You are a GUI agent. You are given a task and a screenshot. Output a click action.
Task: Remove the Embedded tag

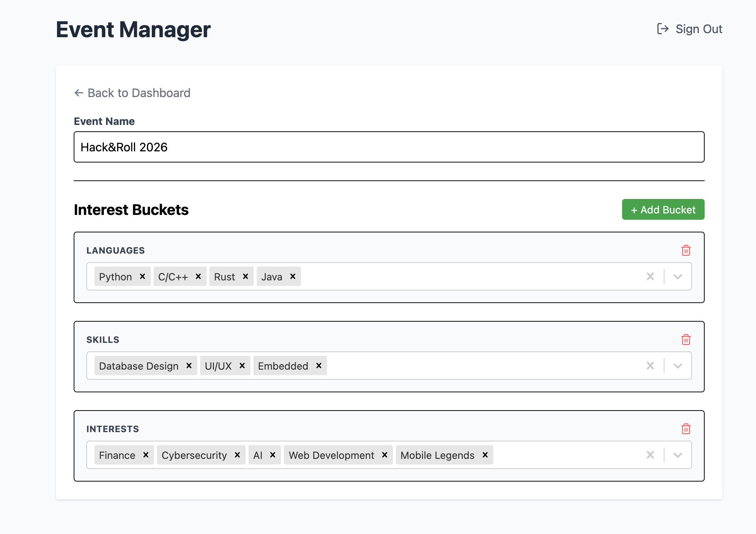(319, 366)
